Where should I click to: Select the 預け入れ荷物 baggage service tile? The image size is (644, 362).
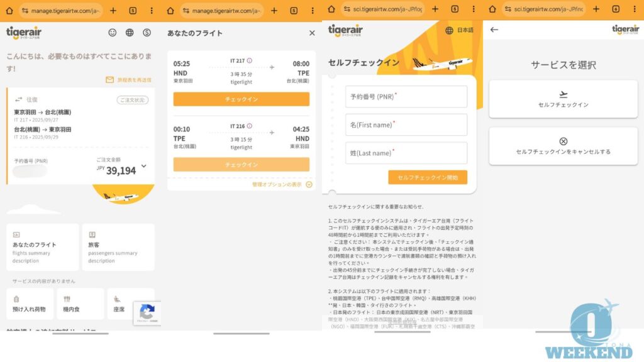click(30, 304)
